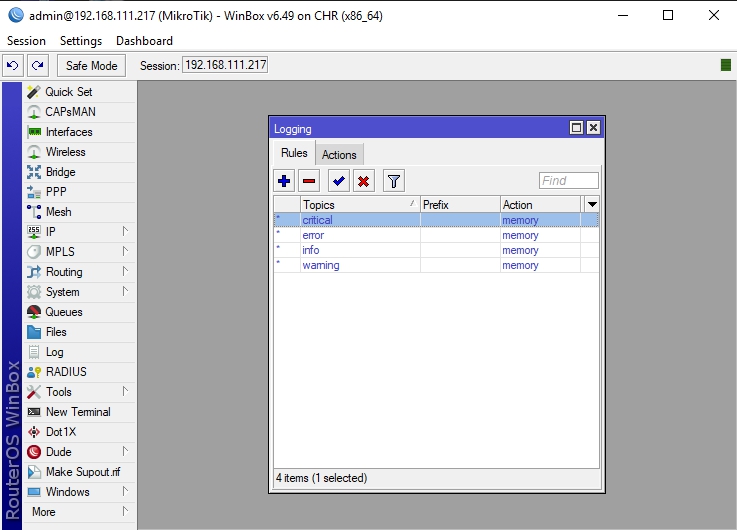Open Queues via its icon
737x530 pixels.
[x=34, y=312]
